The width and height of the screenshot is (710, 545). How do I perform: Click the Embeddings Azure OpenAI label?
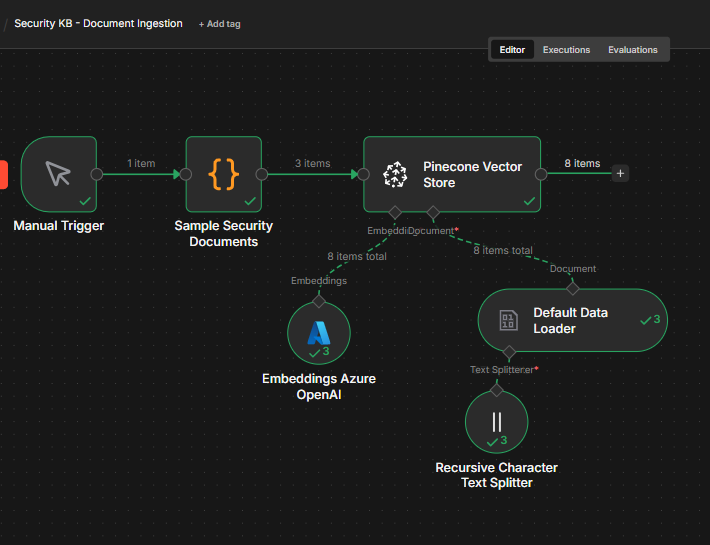[319, 387]
